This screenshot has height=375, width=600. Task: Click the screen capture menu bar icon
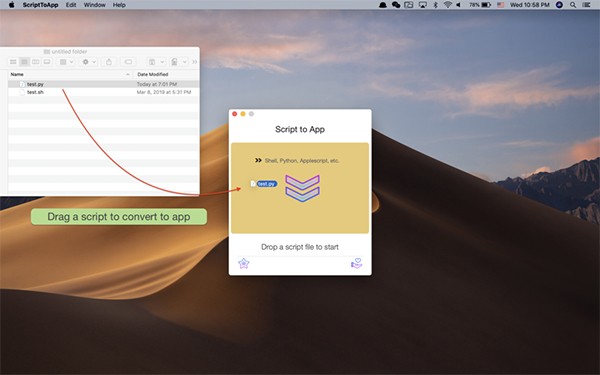tap(409, 5)
